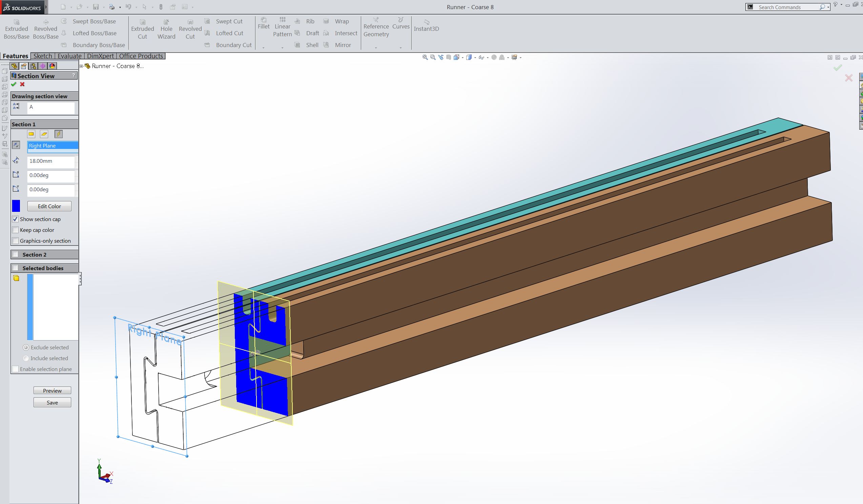
Task: Uncheck Show section cap
Action: click(x=15, y=219)
